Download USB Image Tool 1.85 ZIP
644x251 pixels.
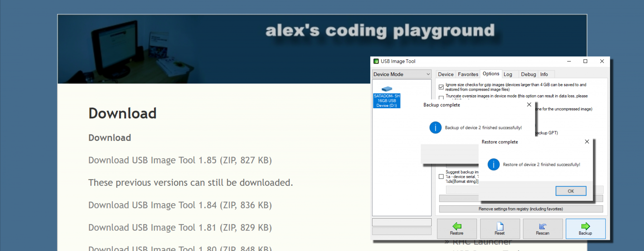[x=180, y=160]
